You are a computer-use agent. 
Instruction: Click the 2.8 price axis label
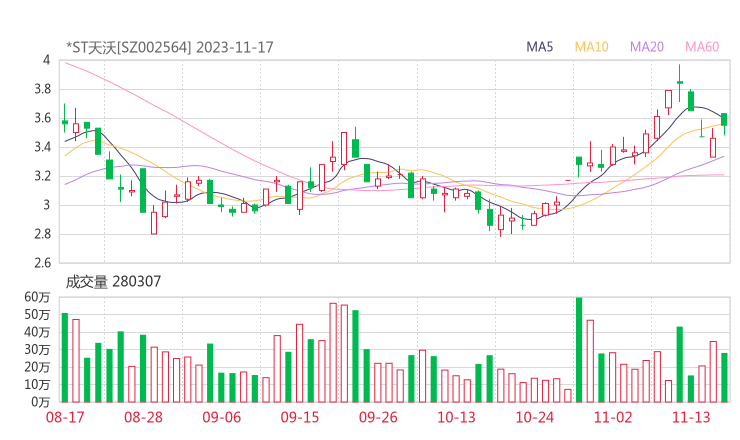coord(42,234)
